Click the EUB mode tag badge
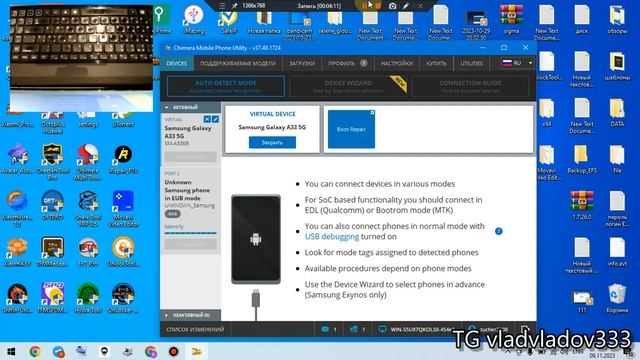The width and height of the screenshot is (640, 360). click(173, 214)
